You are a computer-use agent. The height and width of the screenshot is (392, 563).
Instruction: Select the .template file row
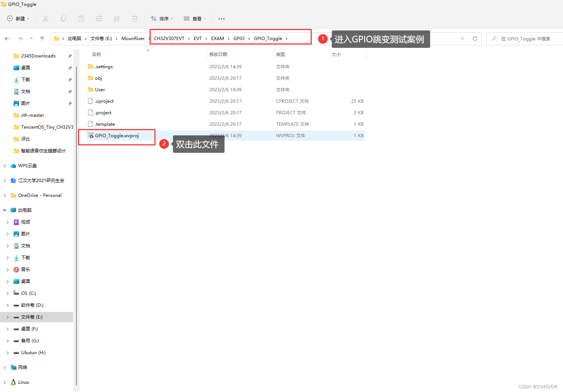(x=226, y=124)
